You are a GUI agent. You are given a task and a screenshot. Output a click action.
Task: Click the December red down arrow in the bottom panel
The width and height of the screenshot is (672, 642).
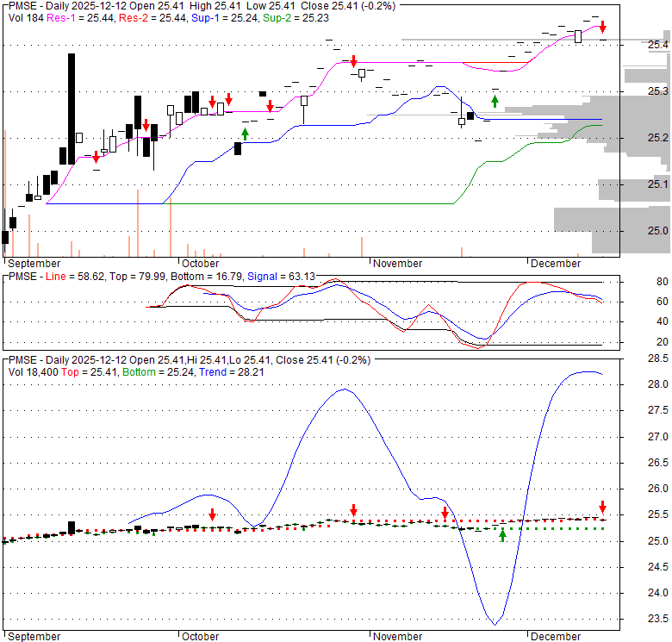[602, 507]
